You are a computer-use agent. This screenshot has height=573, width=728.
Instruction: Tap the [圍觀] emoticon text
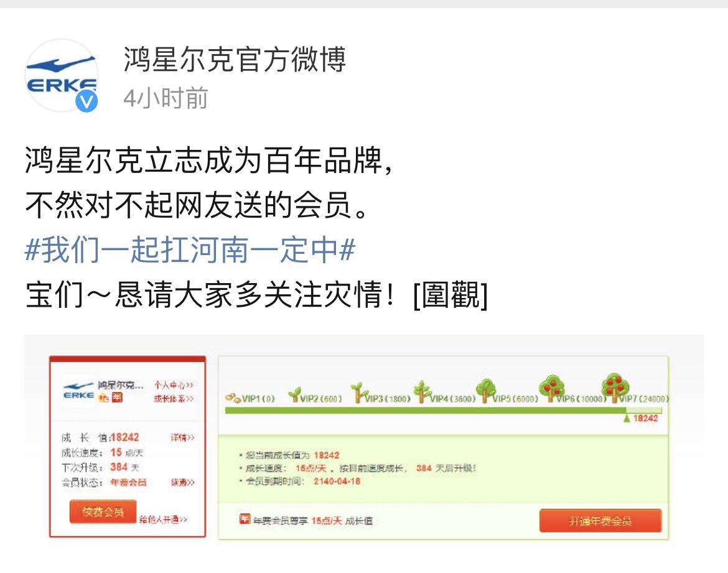coord(450,295)
